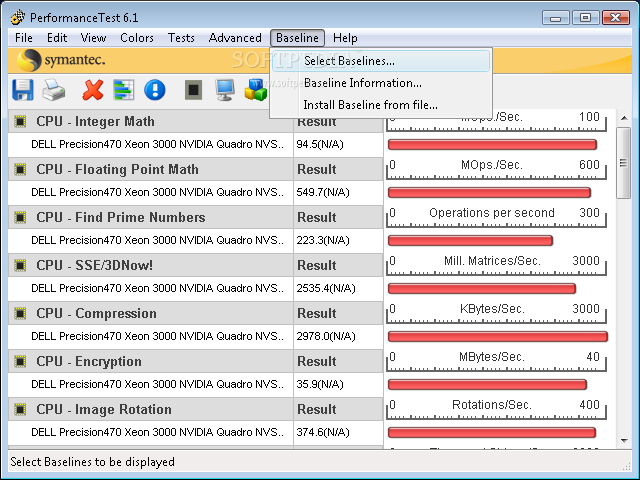
Task: Click the 374.6(N/A) result value
Action: [x=323, y=432]
